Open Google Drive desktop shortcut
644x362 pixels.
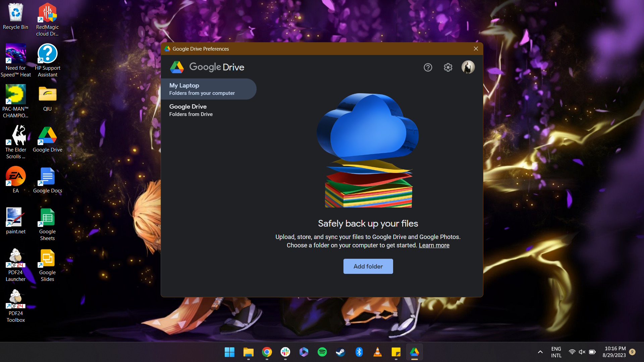pyautogui.click(x=47, y=138)
